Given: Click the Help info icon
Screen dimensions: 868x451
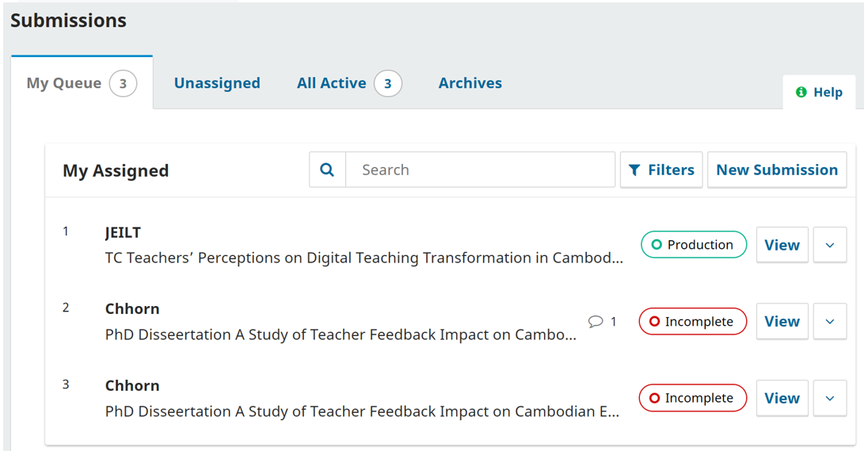Looking at the screenshot, I should 801,92.
